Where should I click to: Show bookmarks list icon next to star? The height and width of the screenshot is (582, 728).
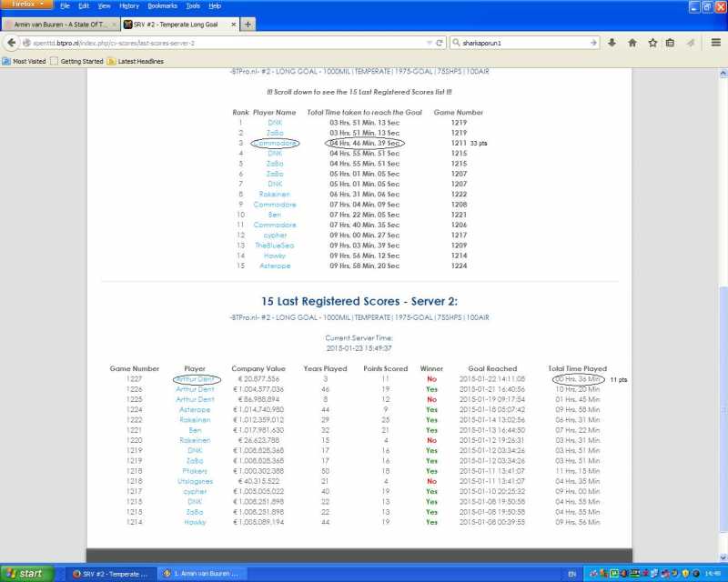[x=670, y=43]
